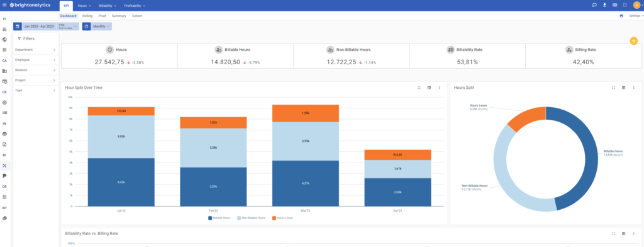Expand Hour Split Over Time chart fullscreen
The image size is (644, 247).
(419, 88)
